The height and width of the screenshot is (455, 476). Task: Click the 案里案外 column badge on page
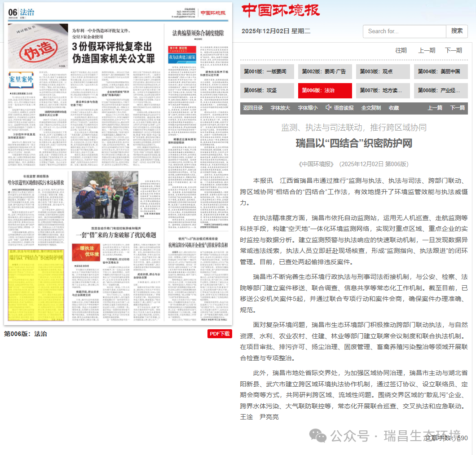point(21,80)
